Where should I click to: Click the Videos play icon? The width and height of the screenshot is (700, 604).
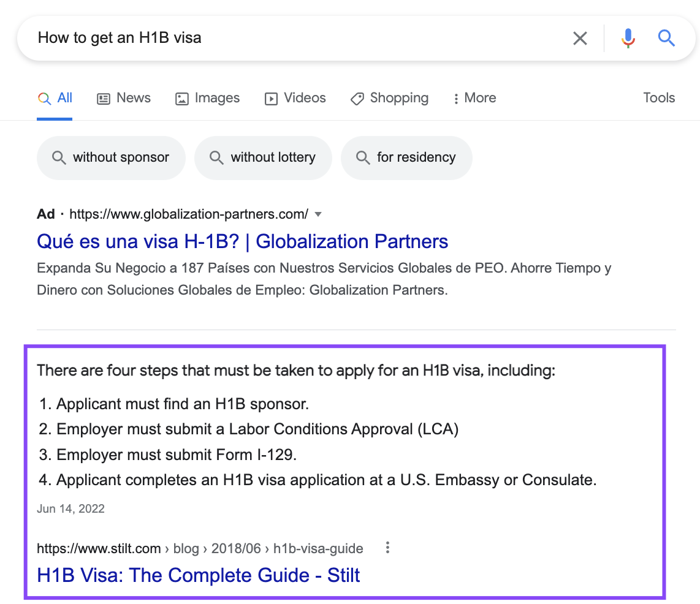(271, 99)
